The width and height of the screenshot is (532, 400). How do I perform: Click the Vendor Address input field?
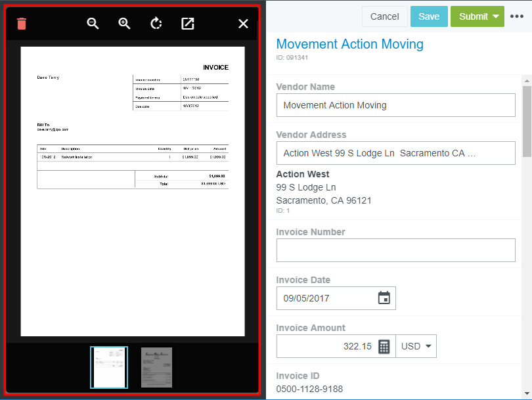[x=395, y=153]
